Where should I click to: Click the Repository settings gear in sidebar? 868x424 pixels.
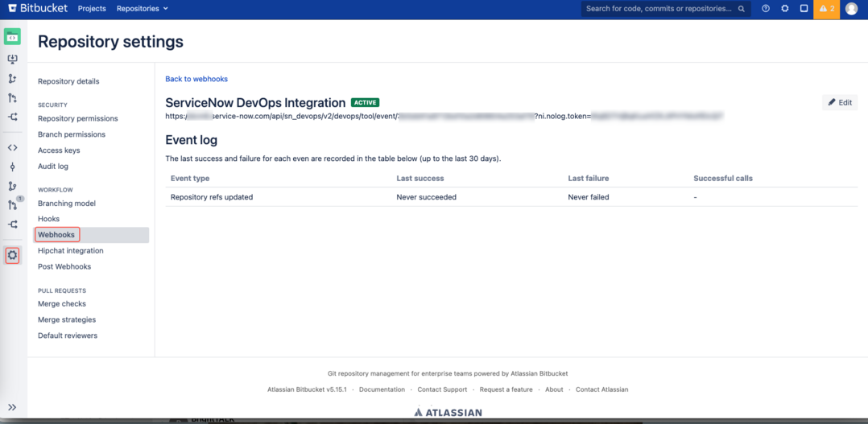point(12,255)
